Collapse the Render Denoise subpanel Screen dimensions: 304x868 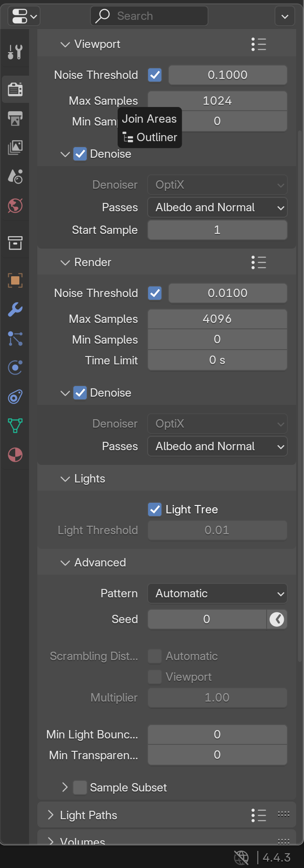[65, 393]
